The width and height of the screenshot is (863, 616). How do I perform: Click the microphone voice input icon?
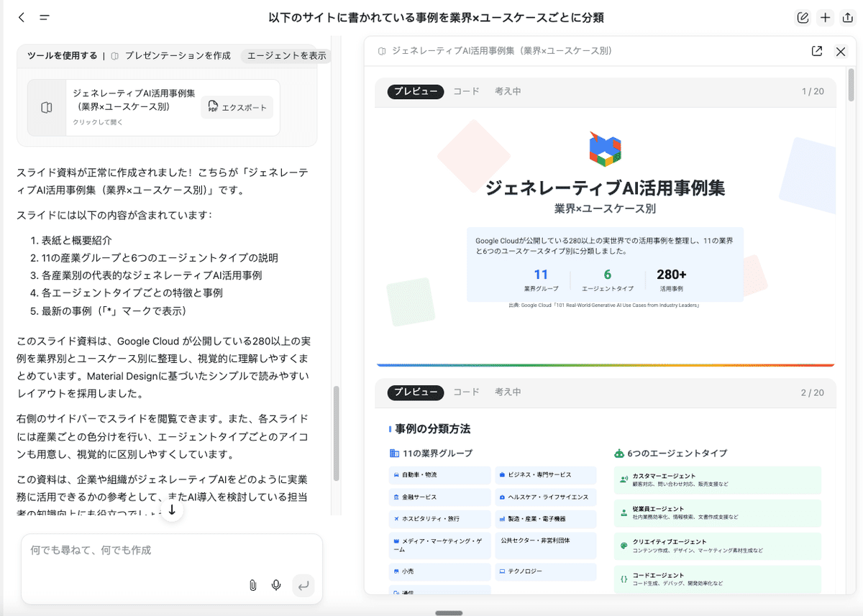(276, 585)
